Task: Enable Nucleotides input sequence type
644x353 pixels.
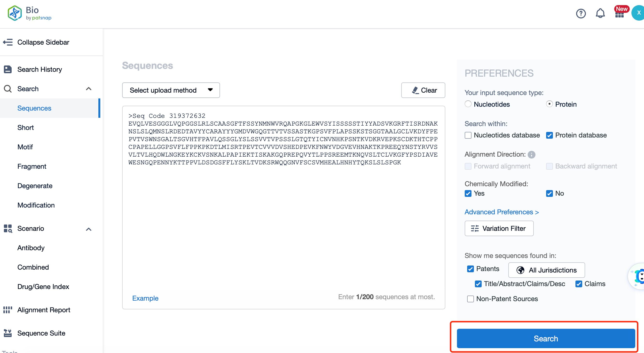Action: (x=469, y=104)
